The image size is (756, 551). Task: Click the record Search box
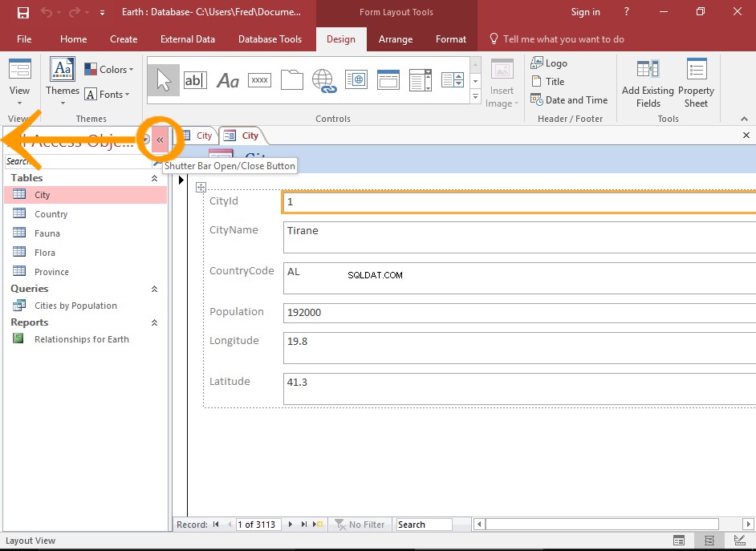pos(423,525)
